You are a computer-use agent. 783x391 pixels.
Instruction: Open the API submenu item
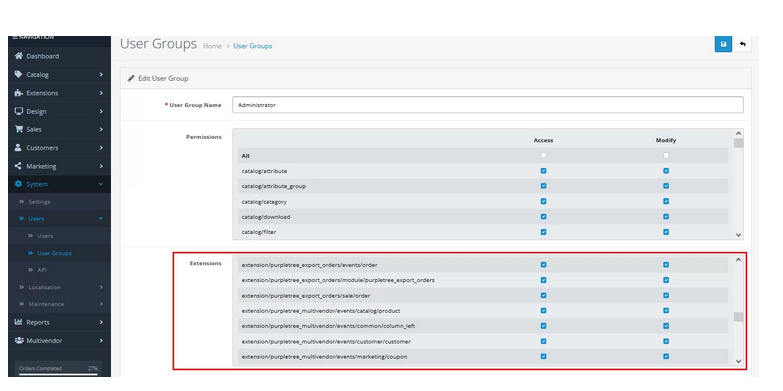coord(42,270)
